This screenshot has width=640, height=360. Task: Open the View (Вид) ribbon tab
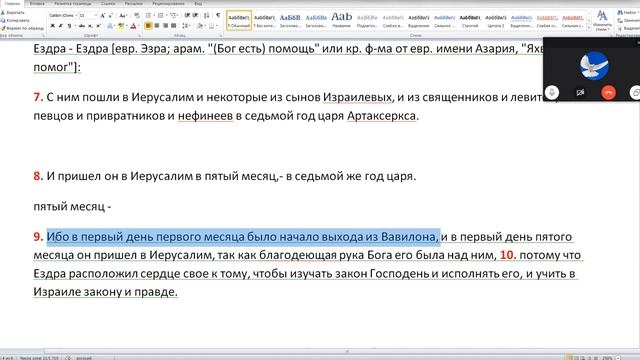[x=198, y=4]
